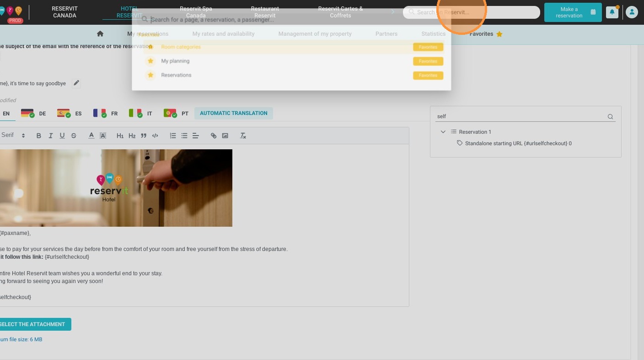The width and height of the screenshot is (644, 360).
Task: Click Favorites badge on Room categories row
Action: pos(428,47)
